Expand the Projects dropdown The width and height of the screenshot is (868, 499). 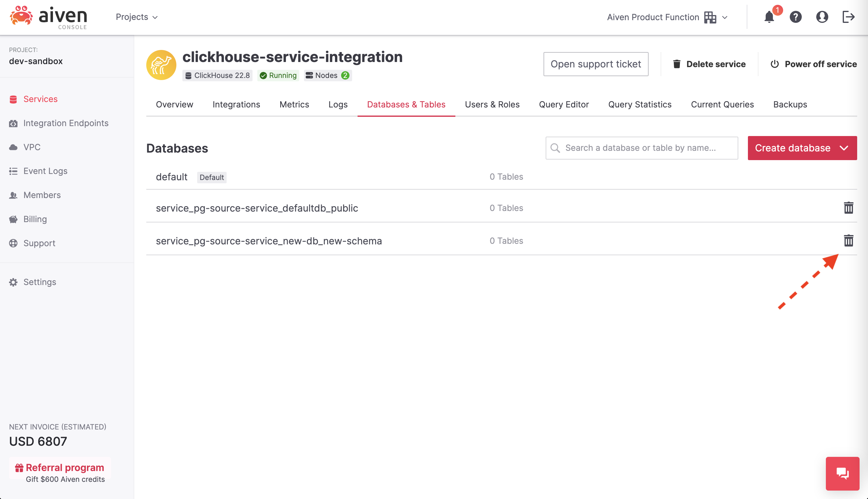tap(137, 17)
